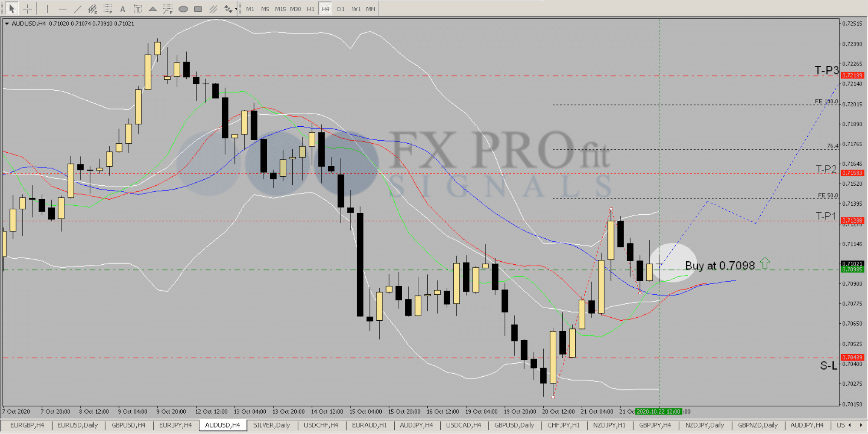The image size is (868, 434).
Task: Select the T-P3 label on chart
Action: [x=826, y=70]
